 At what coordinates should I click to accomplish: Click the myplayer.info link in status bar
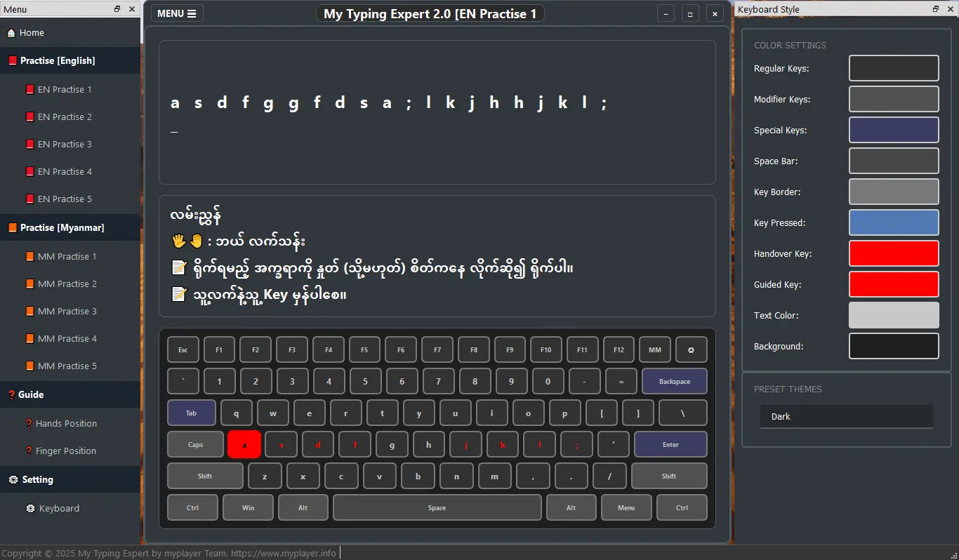tap(284, 553)
